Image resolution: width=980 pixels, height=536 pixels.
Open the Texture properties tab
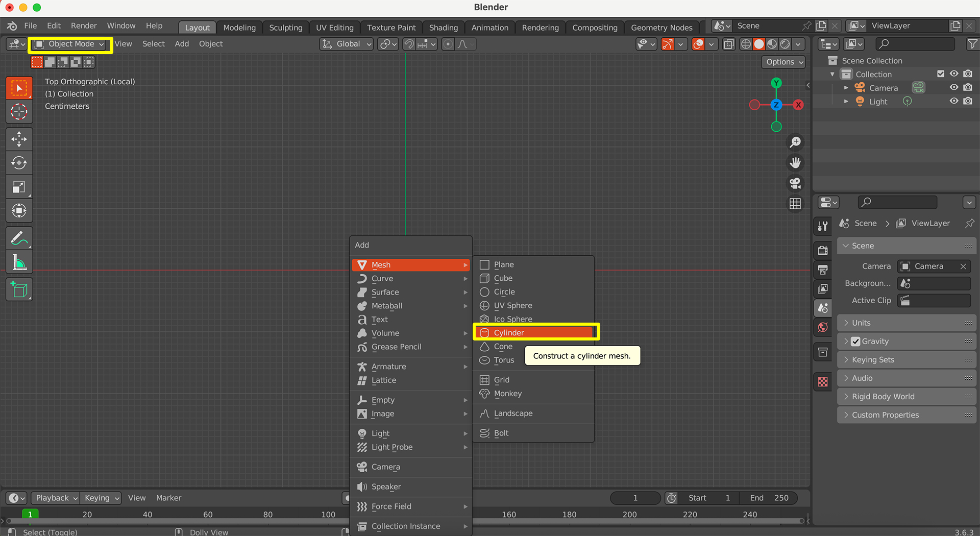823,382
